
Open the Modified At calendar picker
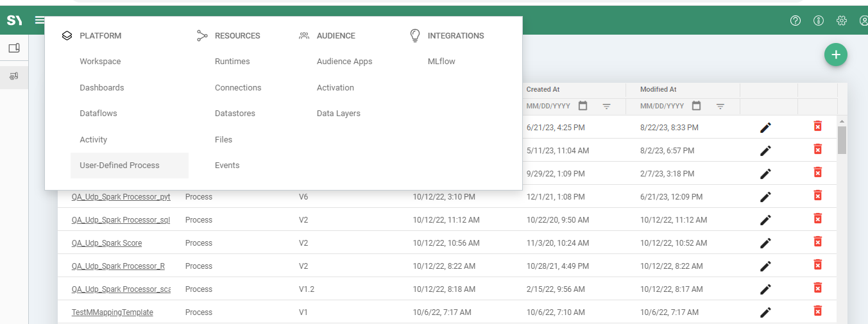point(696,106)
